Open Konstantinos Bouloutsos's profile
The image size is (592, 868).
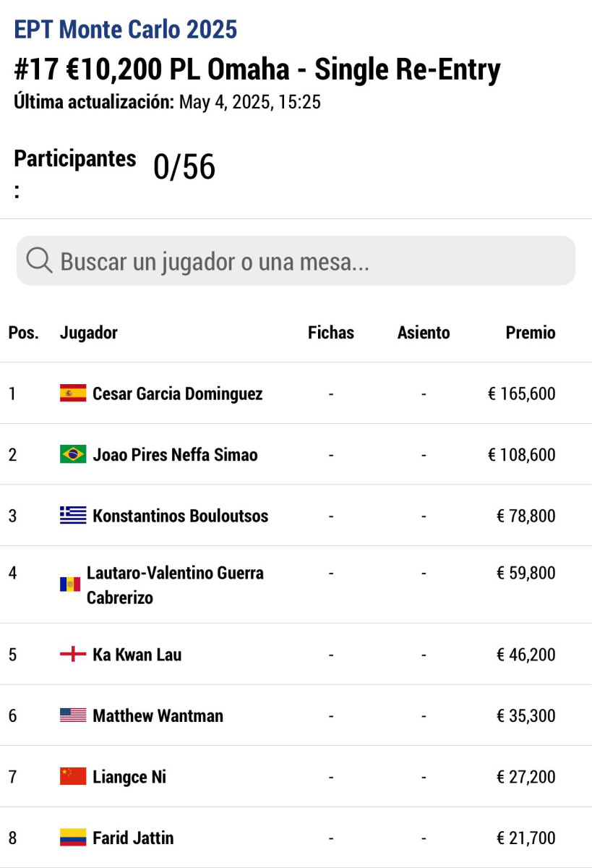181,516
